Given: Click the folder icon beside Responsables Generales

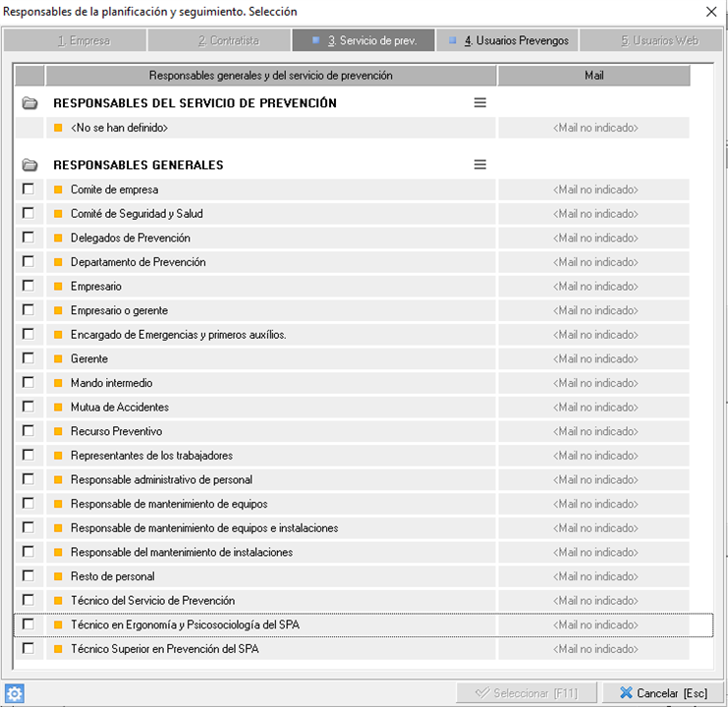Looking at the screenshot, I should click(29, 165).
